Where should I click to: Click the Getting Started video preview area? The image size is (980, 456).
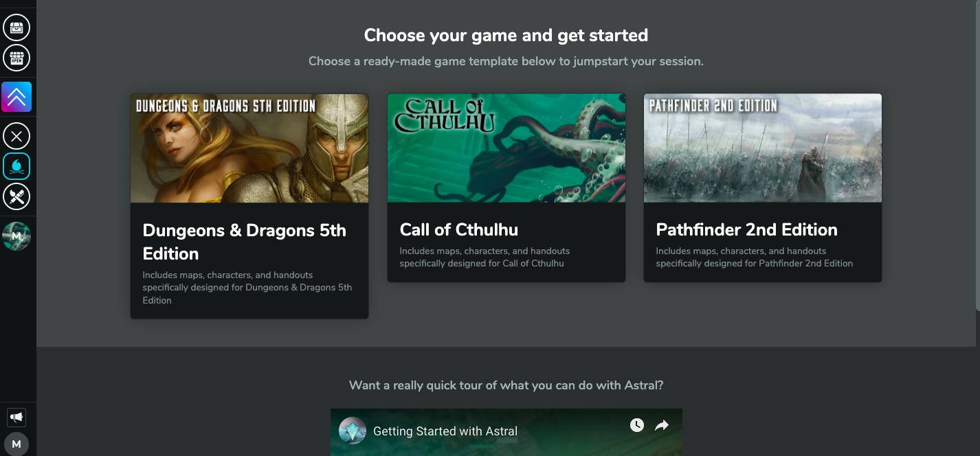[x=506, y=433]
